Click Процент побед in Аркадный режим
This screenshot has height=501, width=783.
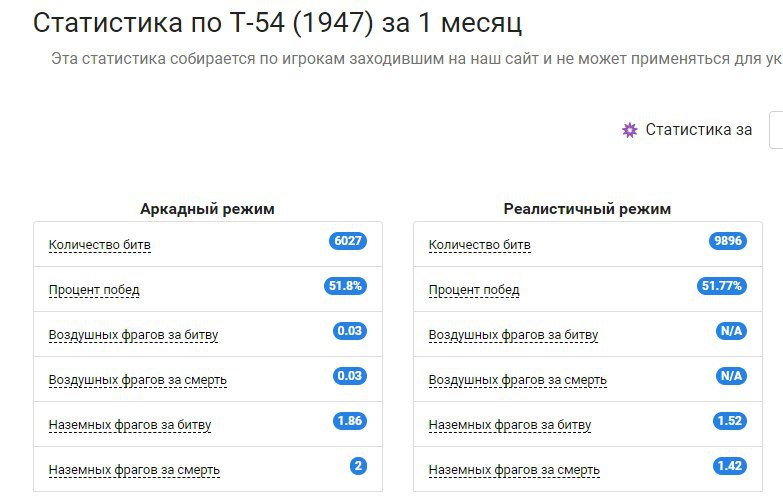tap(94, 290)
